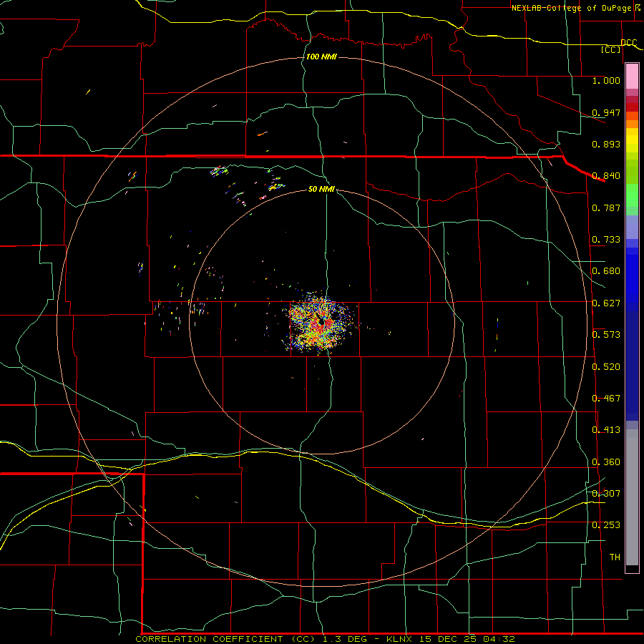The image size is (644, 644).
Task: Select the 0.787 scale value
Action: pyautogui.click(x=606, y=208)
